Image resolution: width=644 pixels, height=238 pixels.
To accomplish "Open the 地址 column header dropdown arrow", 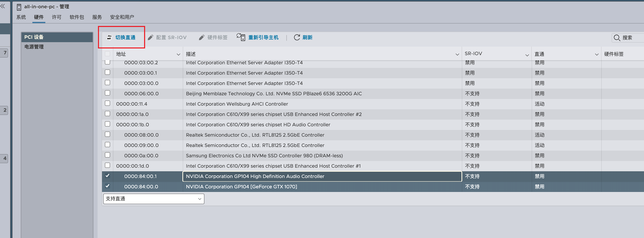I will (x=178, y=54).
